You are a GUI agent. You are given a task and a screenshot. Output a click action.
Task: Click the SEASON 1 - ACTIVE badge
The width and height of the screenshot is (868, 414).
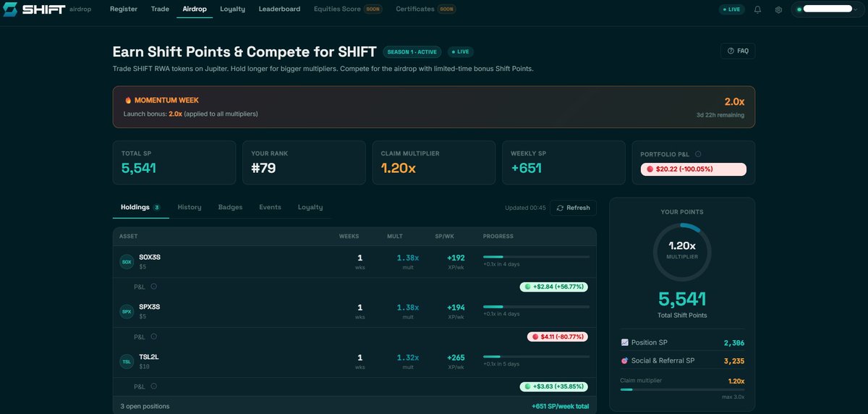pyautogui.click(x=412, y=52)
